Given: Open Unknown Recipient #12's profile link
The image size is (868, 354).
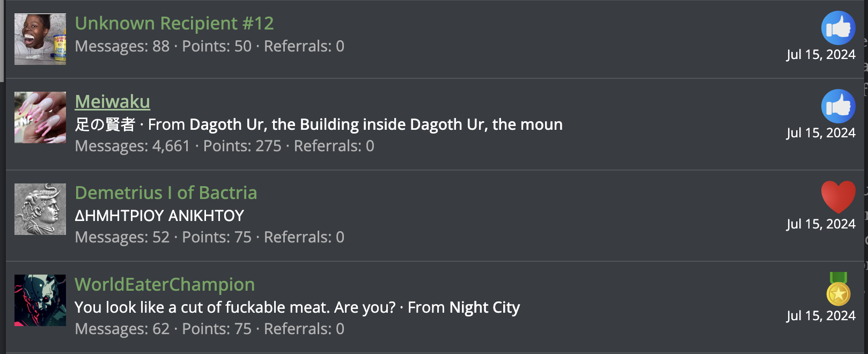Looking at the screenshot, I should pyautogui.click(x=174, y=24).
